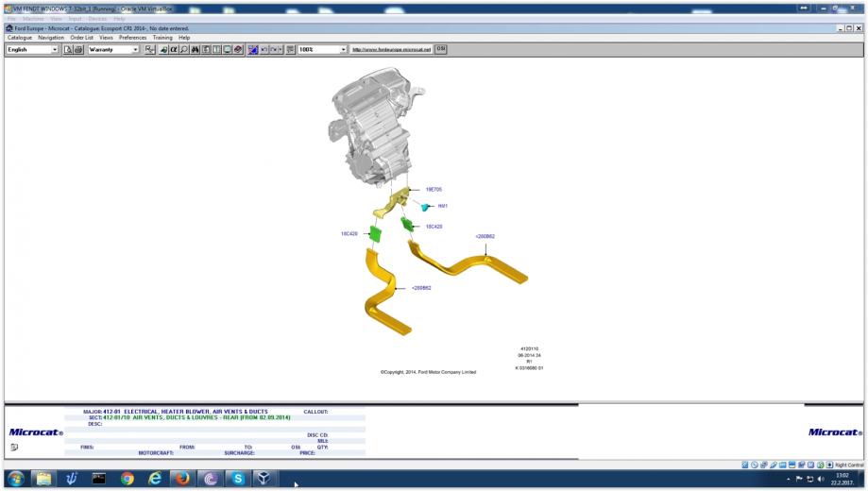Open the Preferences menu

(133, 38)
